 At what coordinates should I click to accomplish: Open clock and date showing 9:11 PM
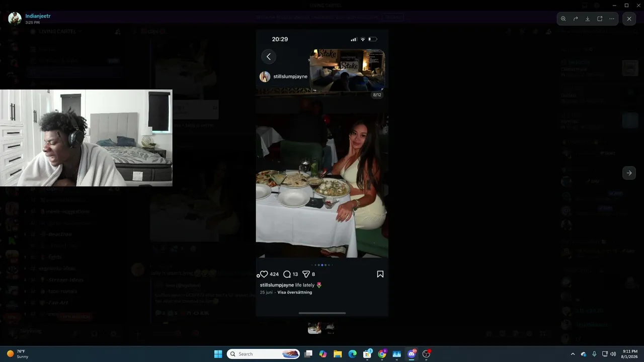(630, 354)
